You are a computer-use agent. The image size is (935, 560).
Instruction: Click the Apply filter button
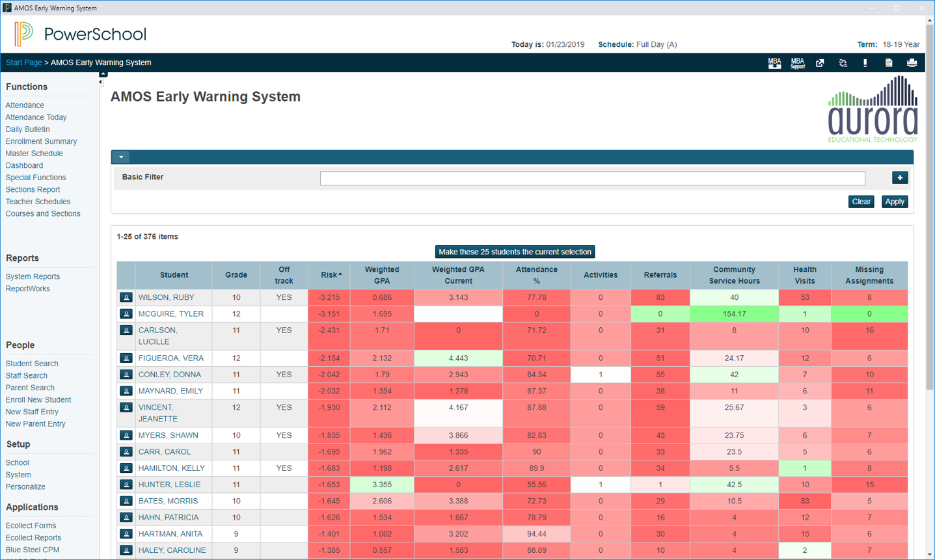coord(894,202)
